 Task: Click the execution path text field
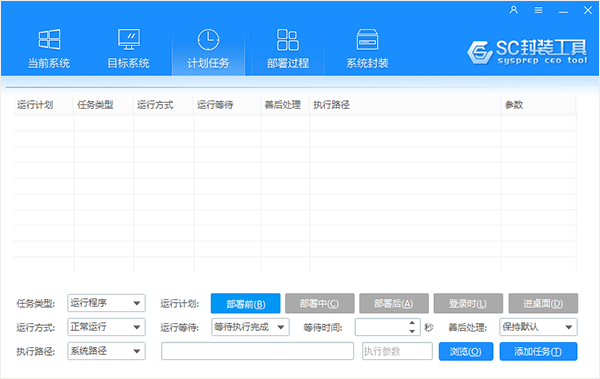(x=258, y=351)
